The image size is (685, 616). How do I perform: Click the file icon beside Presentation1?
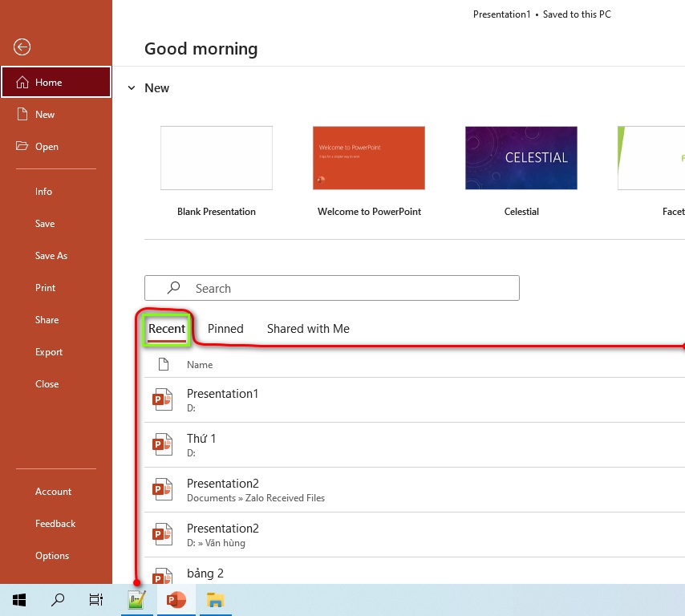[163, 399]
